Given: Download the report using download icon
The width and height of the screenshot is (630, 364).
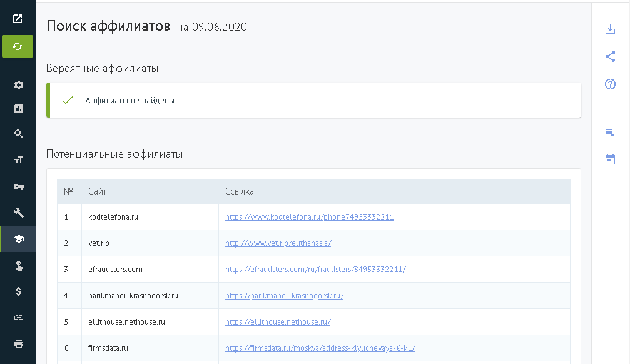Looking at the screenshot, I should coord(610,29).
